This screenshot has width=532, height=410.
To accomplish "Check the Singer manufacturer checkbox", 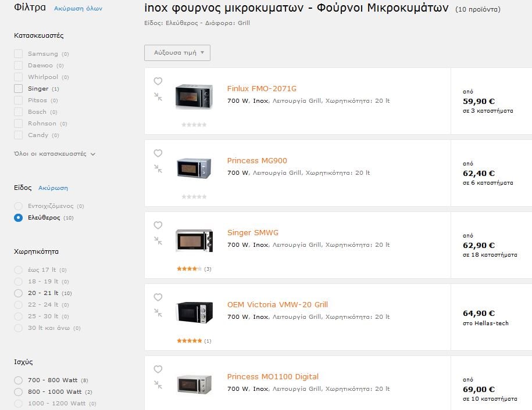I will 19,88.
